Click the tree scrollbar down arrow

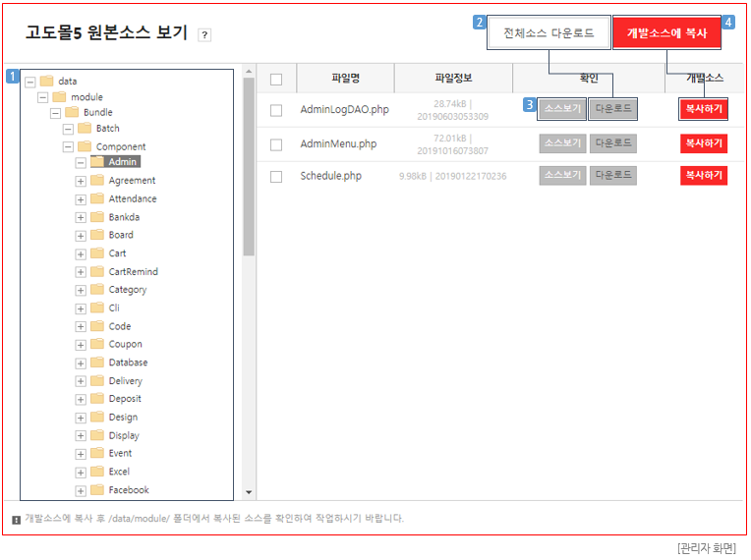point(249,491)
